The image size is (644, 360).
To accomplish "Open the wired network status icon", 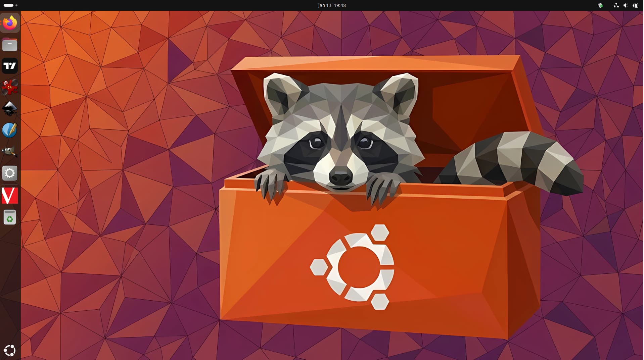I will pyautogui.click(x=616, y=5).
